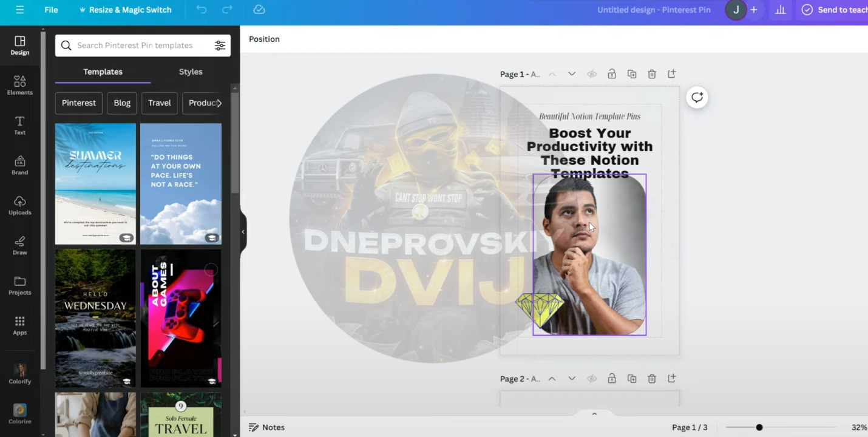
Task: Toggle the lock on Page 2
Action: click(x=612, y=379)
